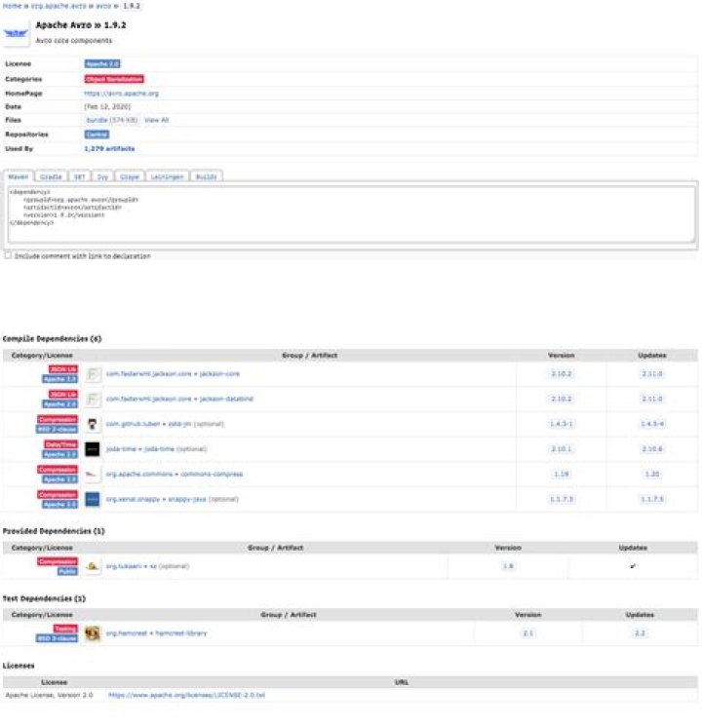
Task: Click the snappy-java artifact icon
Action: [x=93, y=500]
